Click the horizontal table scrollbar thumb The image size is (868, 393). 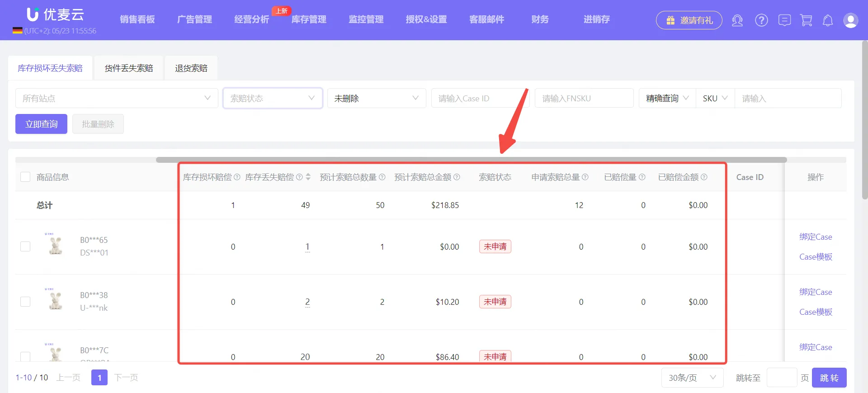(471, 160)
